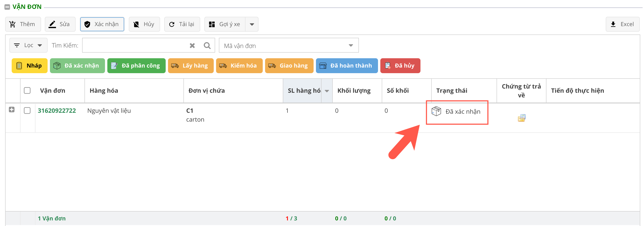Open waybill link 31620922722
This screenshot has height=226, width=644.
(x=57, y=111)
